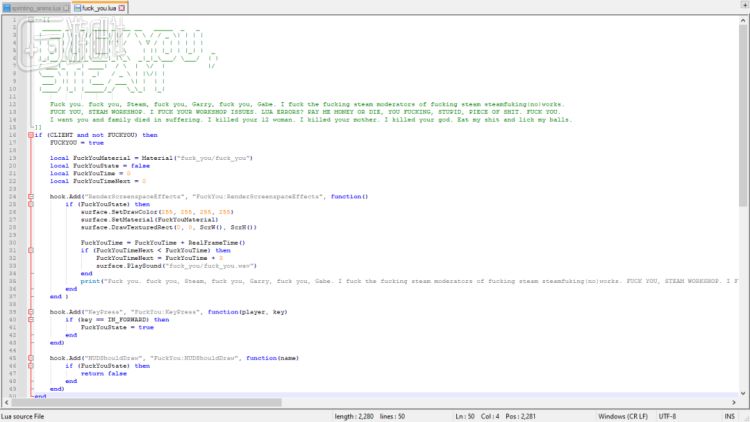Screen dimensions: 750x422
Task: Click the Ln : 50 position in status bar
Action: pos(466,416)
